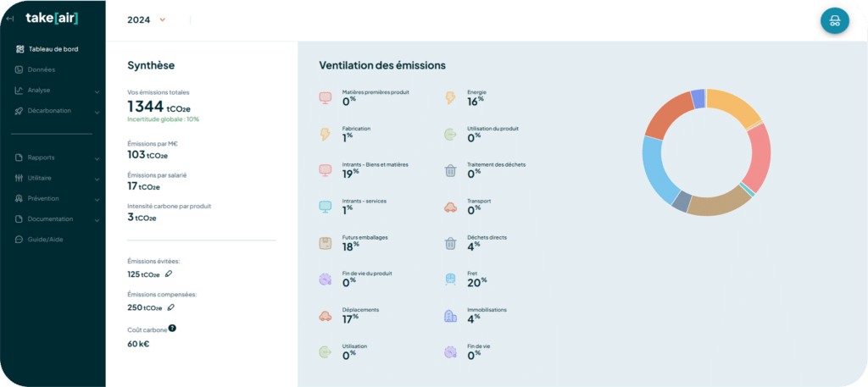Click the 60 k€ carbon cost value
The height and width of the screenshot is (387, 868).
point(138,344)
